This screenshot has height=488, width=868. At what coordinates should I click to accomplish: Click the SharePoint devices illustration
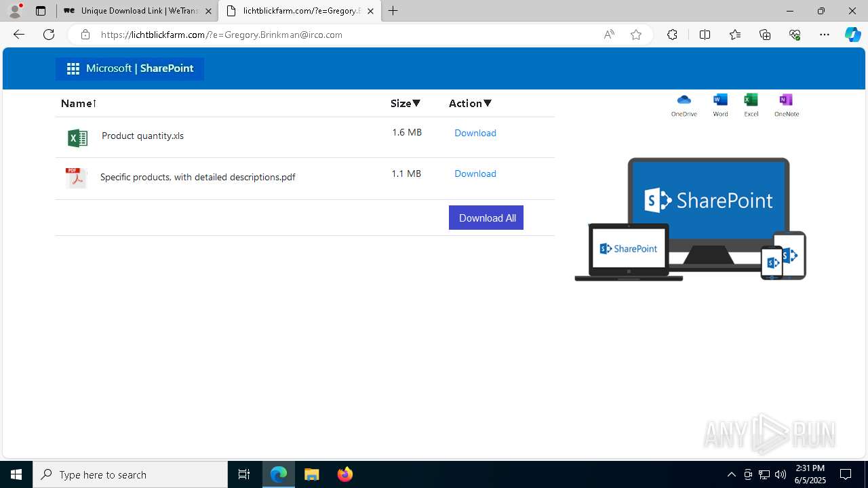[690, 219]
